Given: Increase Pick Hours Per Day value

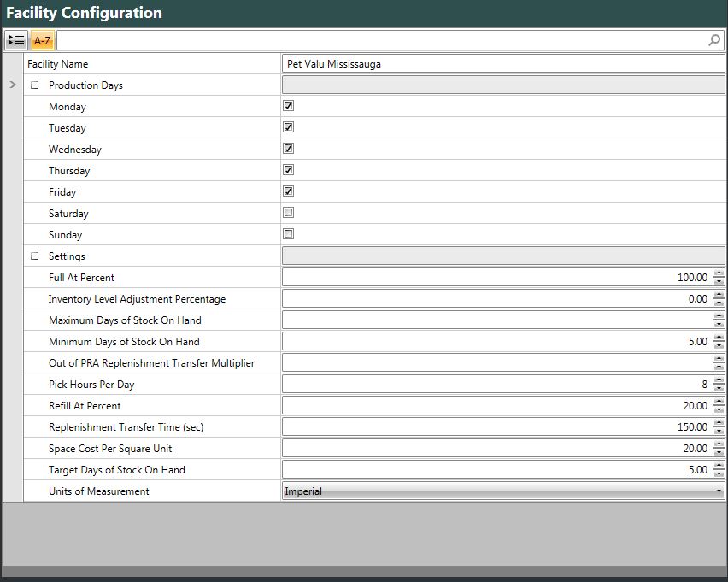Looking at the screenshot, I should point(719,380).
